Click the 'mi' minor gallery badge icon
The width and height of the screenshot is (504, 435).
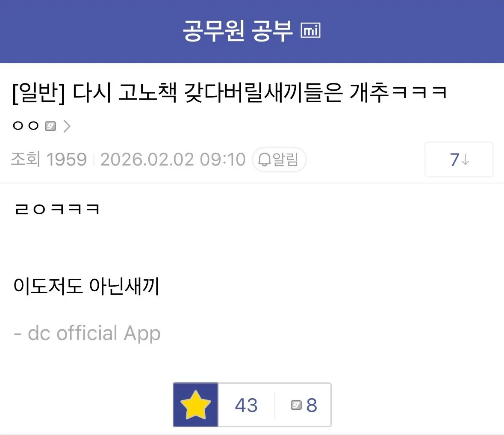(x=310, y=30)
